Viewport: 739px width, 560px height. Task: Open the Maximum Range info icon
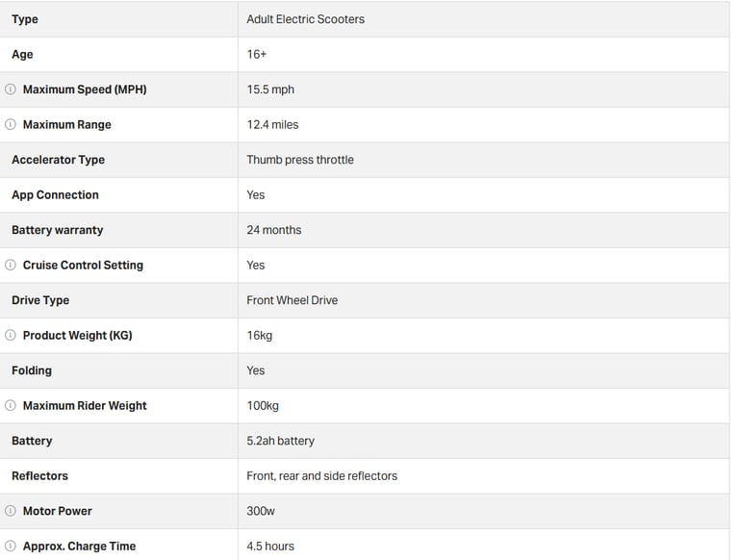pyautogui.click(x=11, y=124)
